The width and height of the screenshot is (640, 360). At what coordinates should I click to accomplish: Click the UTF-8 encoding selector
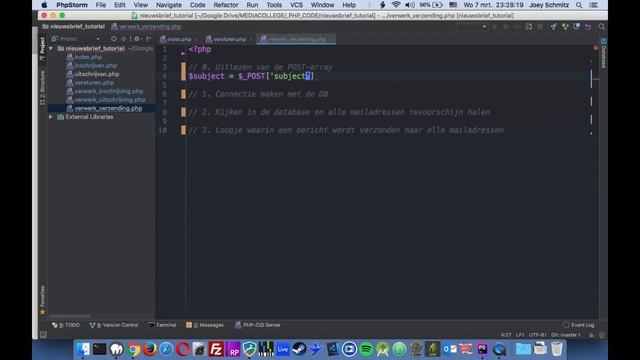(537, 335)
